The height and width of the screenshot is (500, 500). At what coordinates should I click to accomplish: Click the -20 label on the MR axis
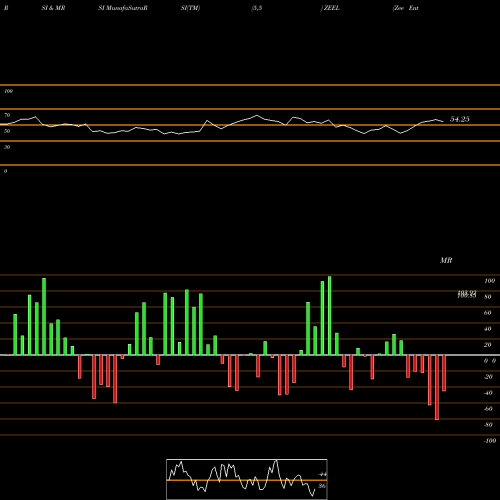click(x=488, y=377)
